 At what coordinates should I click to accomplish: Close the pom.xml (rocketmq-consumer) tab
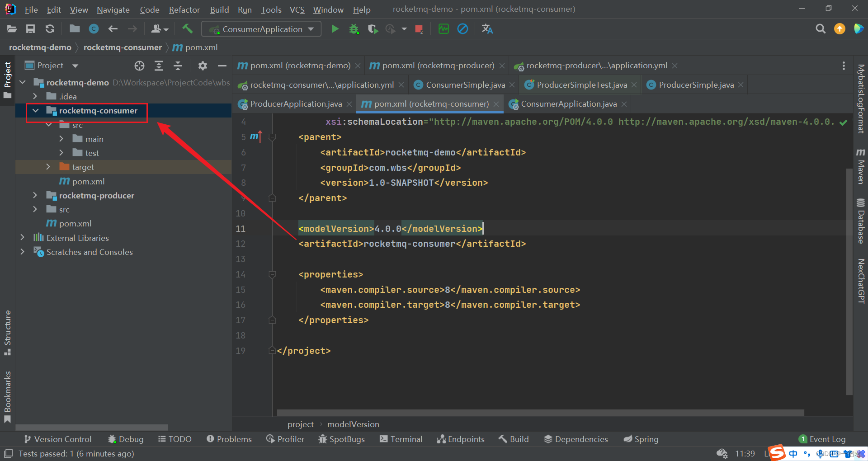tap(496, 104)
